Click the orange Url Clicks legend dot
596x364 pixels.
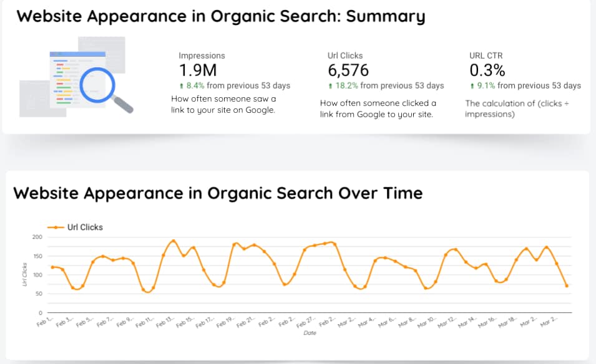coord(55,227)
